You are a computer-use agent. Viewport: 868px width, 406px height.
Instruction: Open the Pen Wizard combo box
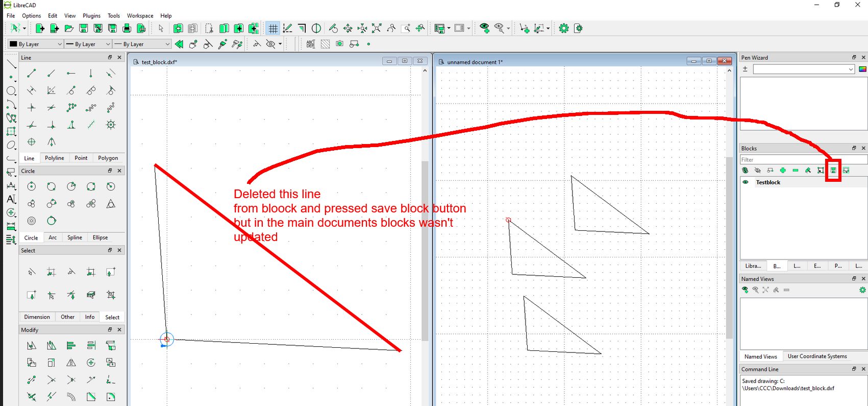(803, 69)
